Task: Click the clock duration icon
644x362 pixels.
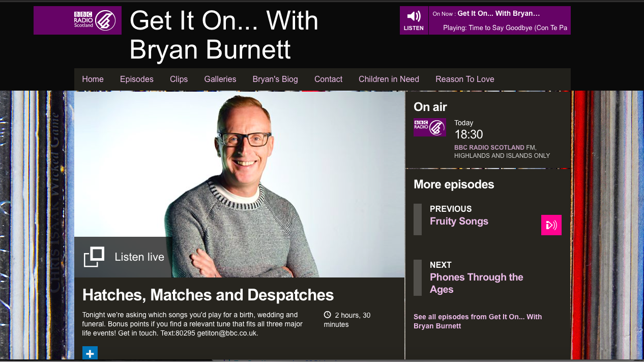Action: pos(328,315)
